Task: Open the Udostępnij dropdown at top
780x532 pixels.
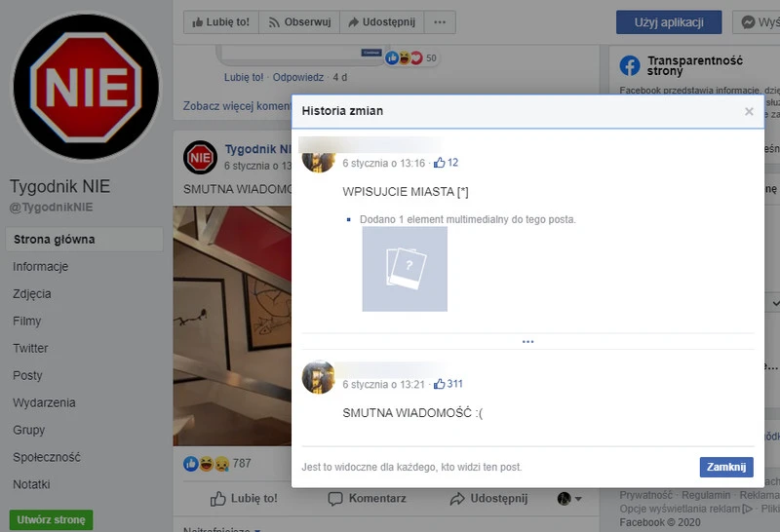Action: coord(381,21)
